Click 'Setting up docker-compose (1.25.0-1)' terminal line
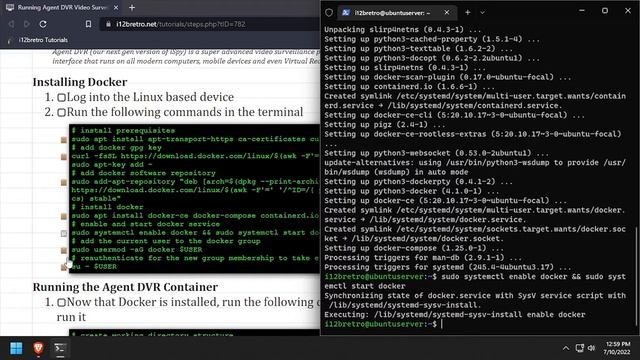640x360 pixels. point(414,248)
